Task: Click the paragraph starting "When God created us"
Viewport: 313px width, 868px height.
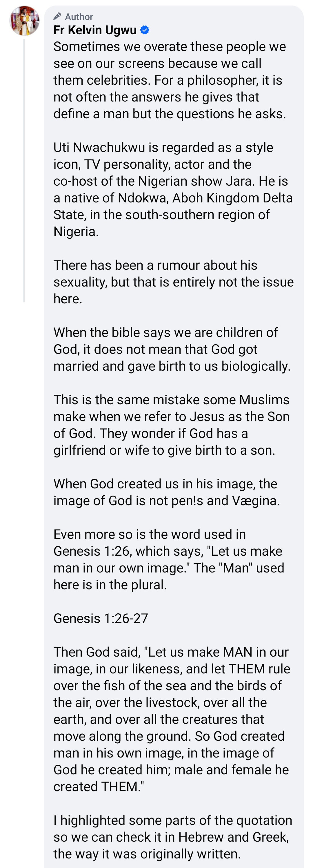Action: pyautogui.click(x=167, y=492)
